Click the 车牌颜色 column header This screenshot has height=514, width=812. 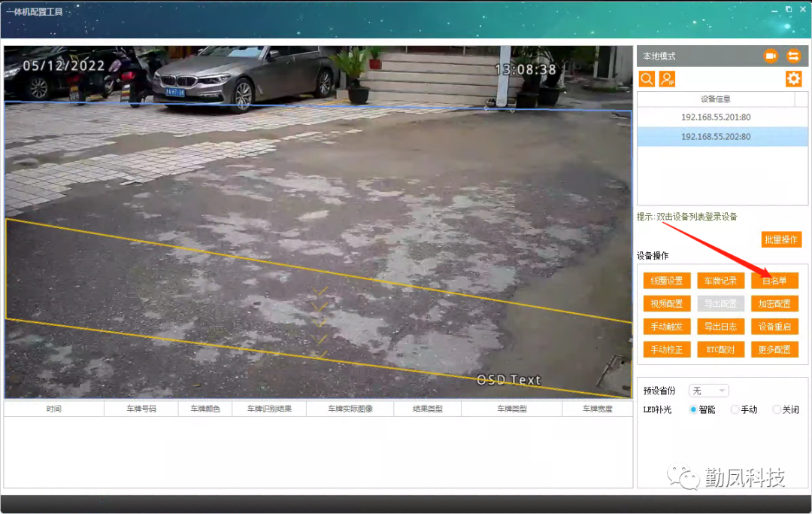click(205, 409)
